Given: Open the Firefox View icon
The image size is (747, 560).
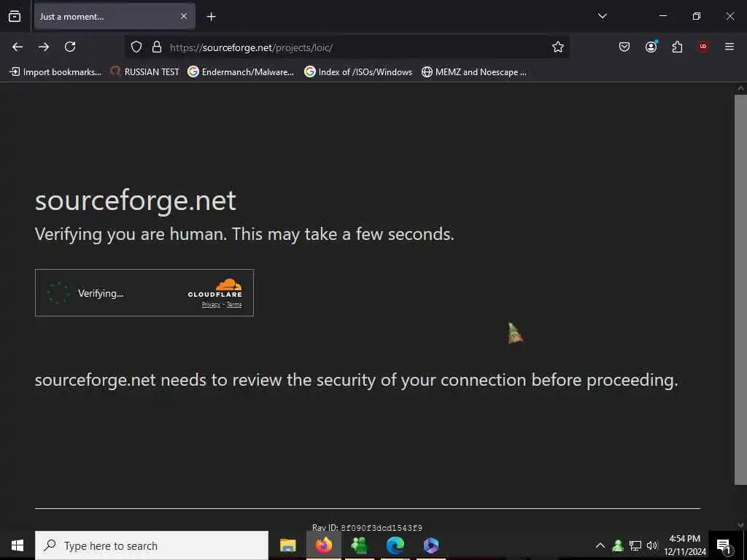Looking at the screenshot, I should [x=15, y=16].
